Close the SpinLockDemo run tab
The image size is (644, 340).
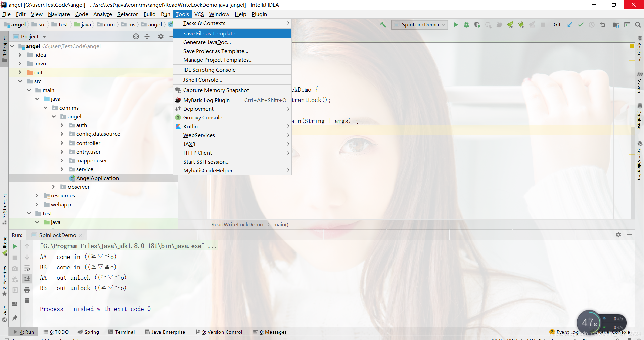[81, 235]
